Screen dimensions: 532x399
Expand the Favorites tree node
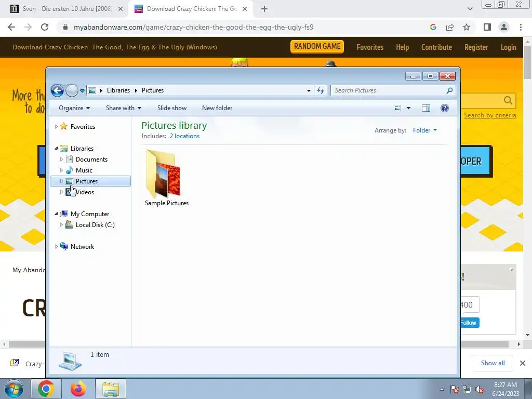click(x=56, y=127)
